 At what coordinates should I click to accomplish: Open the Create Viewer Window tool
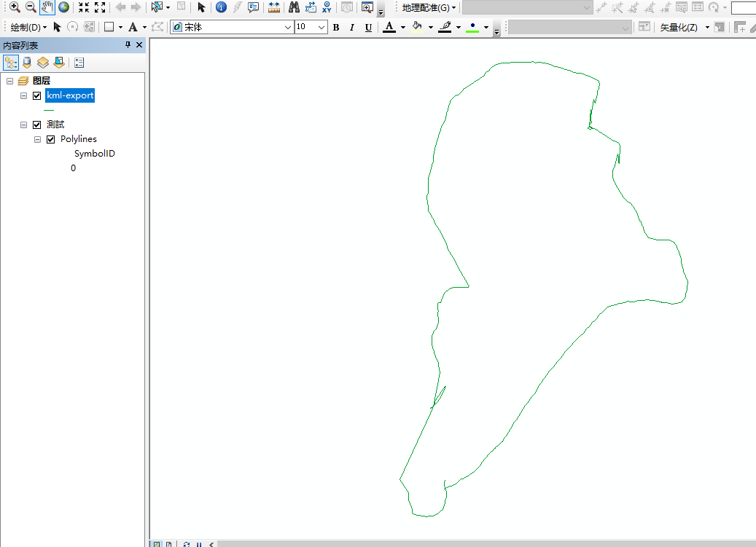pos(367,7)
